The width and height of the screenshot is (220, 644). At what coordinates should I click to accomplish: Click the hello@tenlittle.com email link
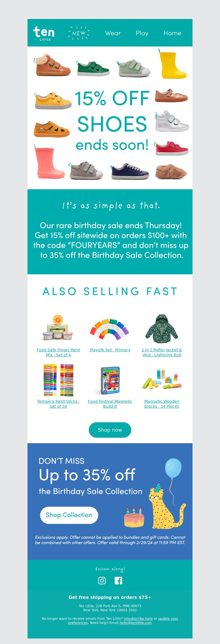point(136,623)
